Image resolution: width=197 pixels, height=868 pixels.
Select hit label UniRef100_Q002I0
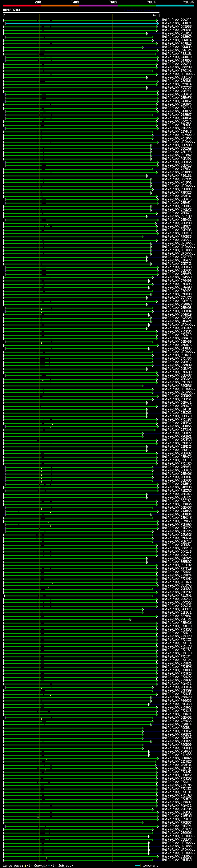[x=177, y=121]
